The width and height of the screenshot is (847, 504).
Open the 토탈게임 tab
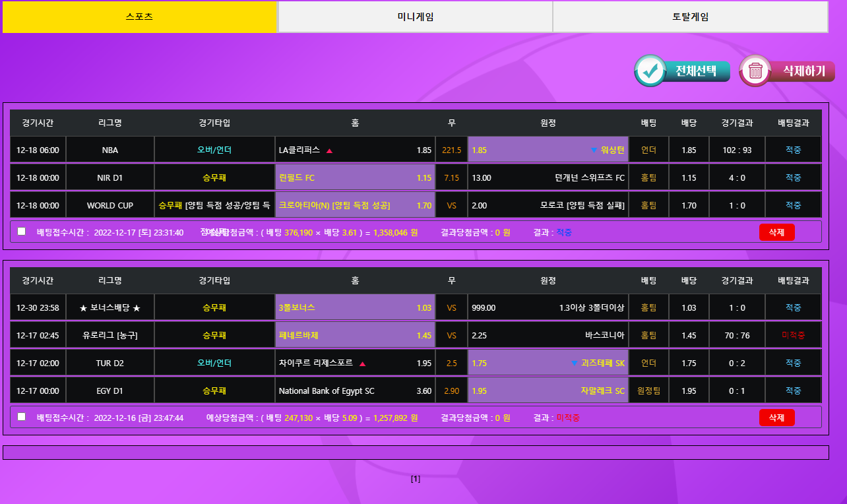coord(690,17)
